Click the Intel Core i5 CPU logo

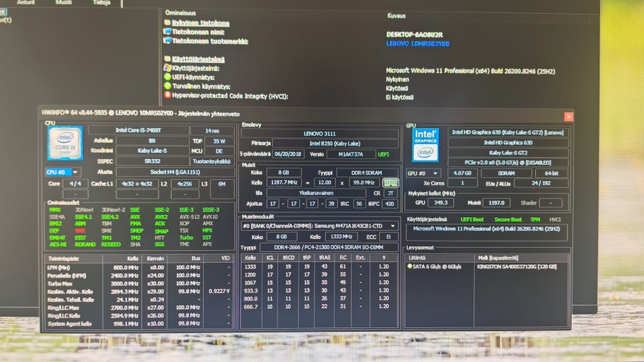point(65,143)
